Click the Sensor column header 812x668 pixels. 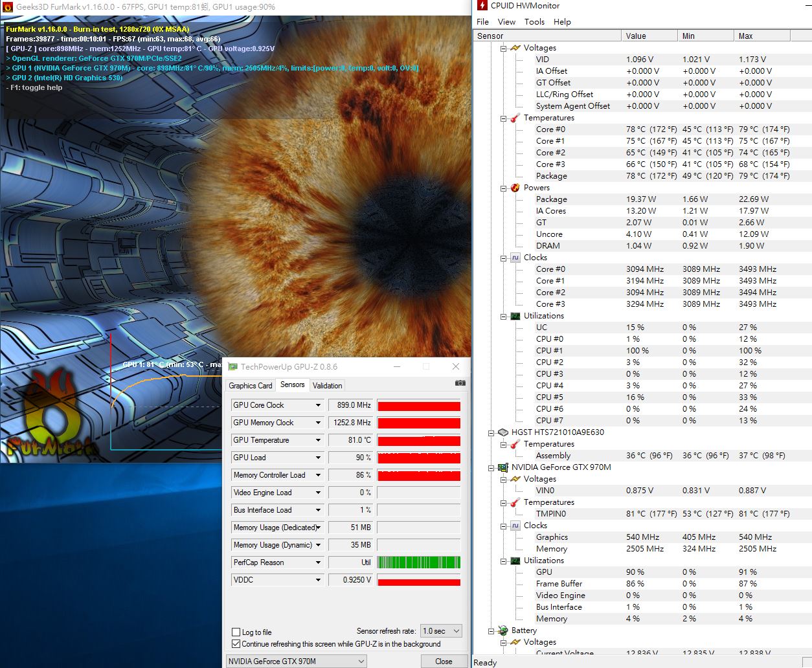tap(547, 36)
